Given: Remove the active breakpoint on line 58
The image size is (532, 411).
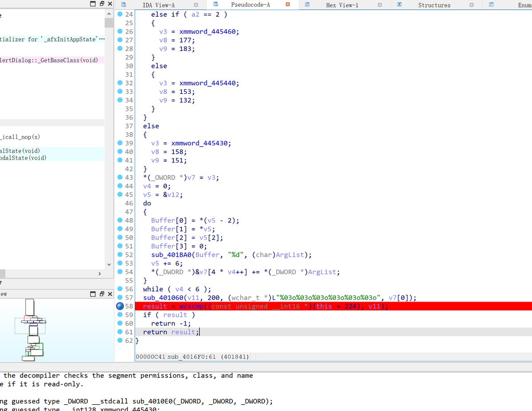Looking at the screenshot, I should coord(120,306).
